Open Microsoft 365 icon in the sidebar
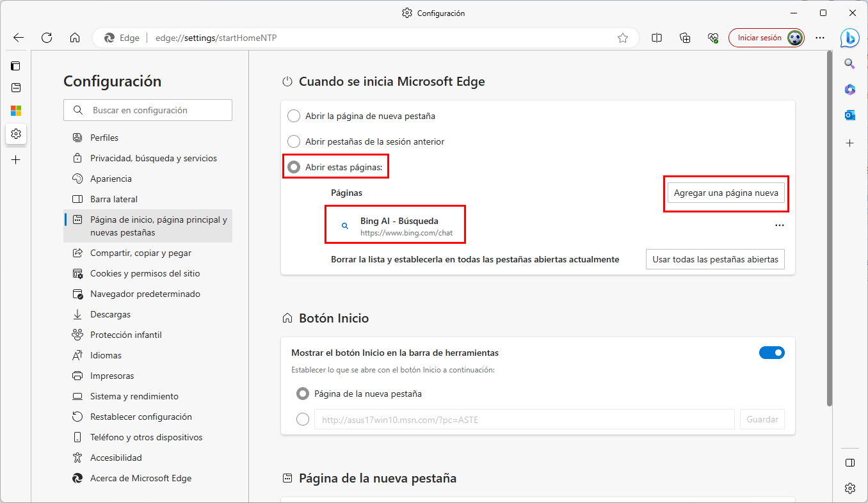The image size is (868, 503). point(849,89)
